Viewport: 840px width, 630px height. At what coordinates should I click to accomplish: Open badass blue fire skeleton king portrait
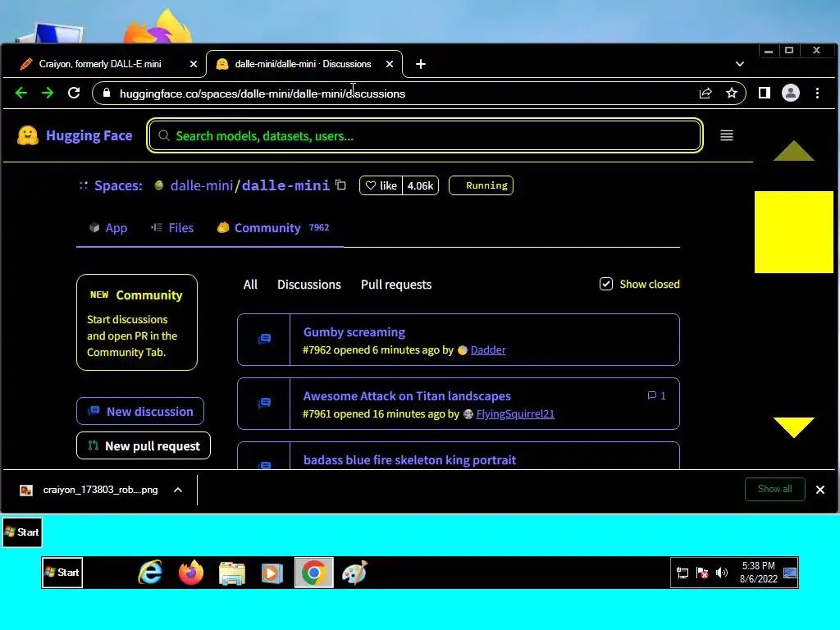point(410,459)
